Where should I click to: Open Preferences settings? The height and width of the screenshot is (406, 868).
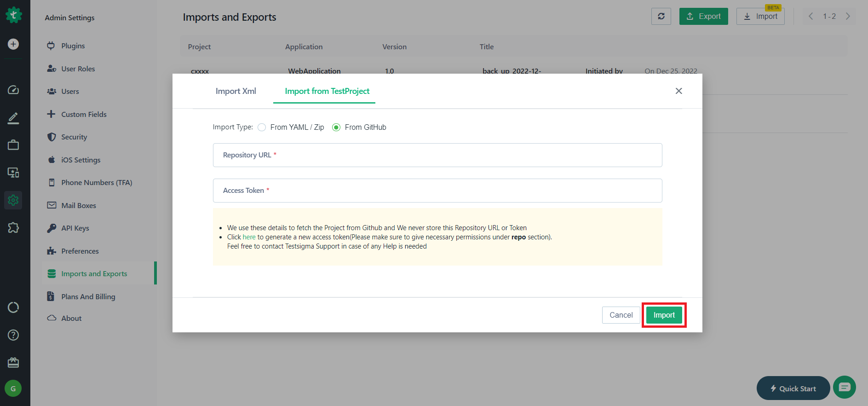[80, 251]
